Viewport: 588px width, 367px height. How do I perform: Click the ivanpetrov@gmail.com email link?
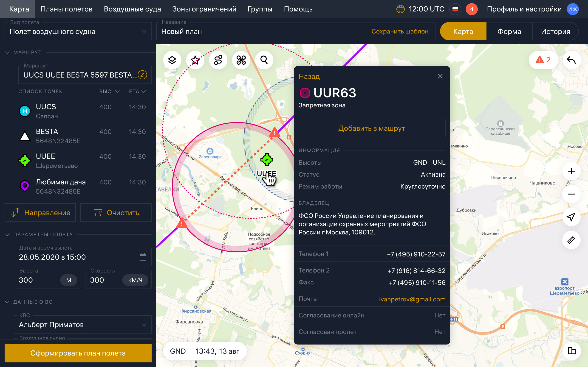(x=412, y=299)
